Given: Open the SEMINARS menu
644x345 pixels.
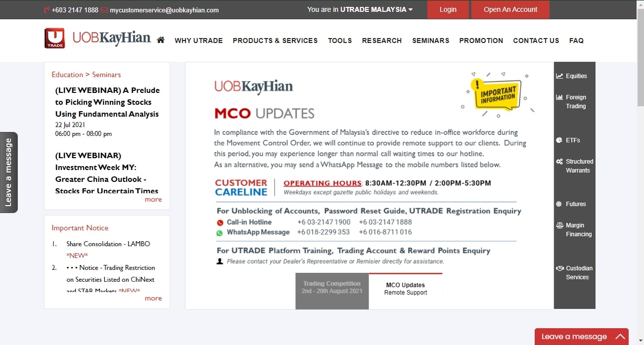Looking at the screenshot, I should 431,41.
